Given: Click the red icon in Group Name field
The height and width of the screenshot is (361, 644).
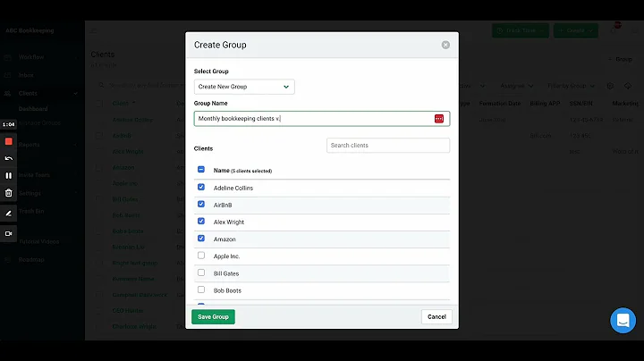Looking at the screenshot, I should click(x=439, y=119).
